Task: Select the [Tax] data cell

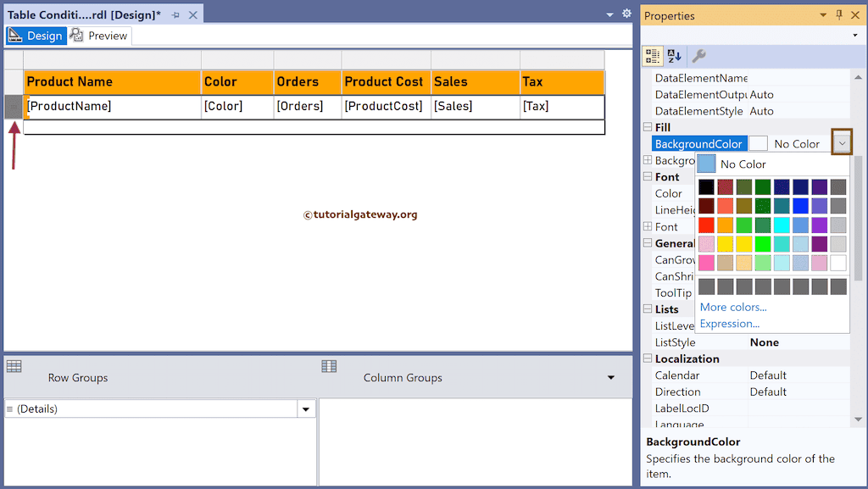Action: tap(563, 107)
